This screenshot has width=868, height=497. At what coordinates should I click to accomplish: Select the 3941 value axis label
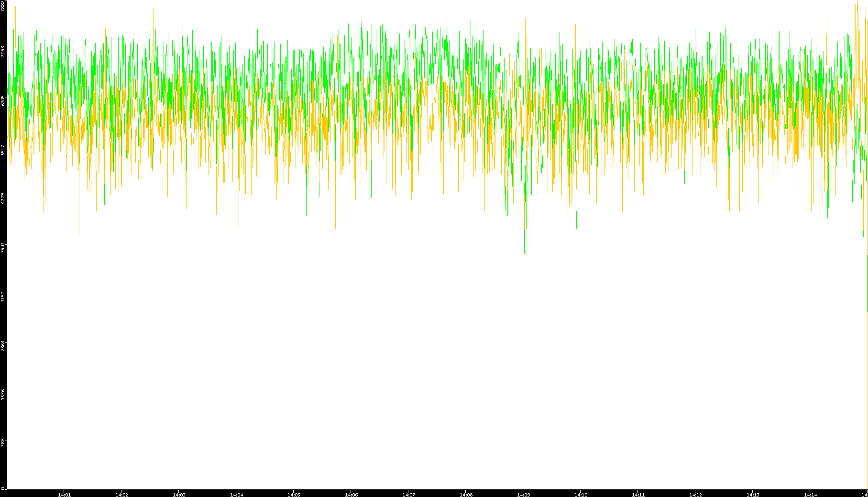click(x=3, y=248)
